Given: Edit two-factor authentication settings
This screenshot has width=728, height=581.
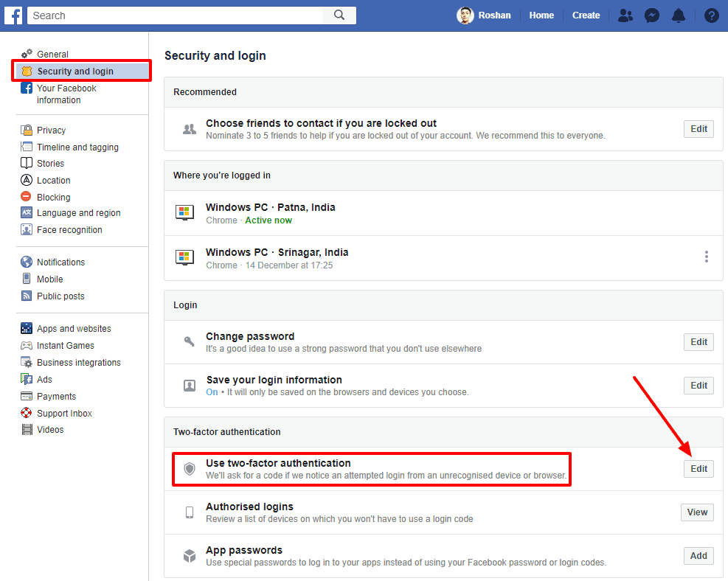Looking at the screenshot, I should pos(698,469).
